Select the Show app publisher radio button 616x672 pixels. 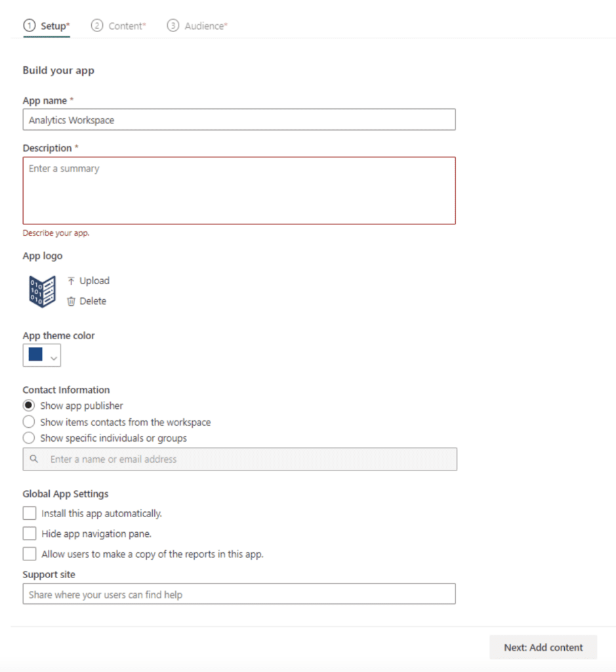point(28,406)
